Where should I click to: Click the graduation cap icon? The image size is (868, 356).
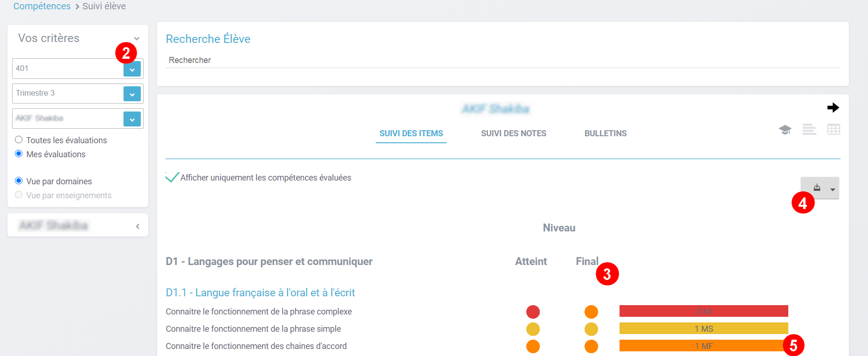click(x=785, y=130)
